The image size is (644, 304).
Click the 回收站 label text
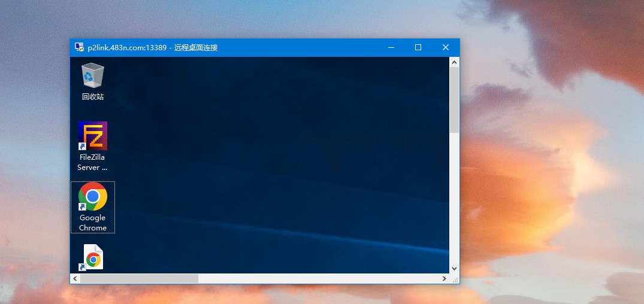(x=93, y=97)
